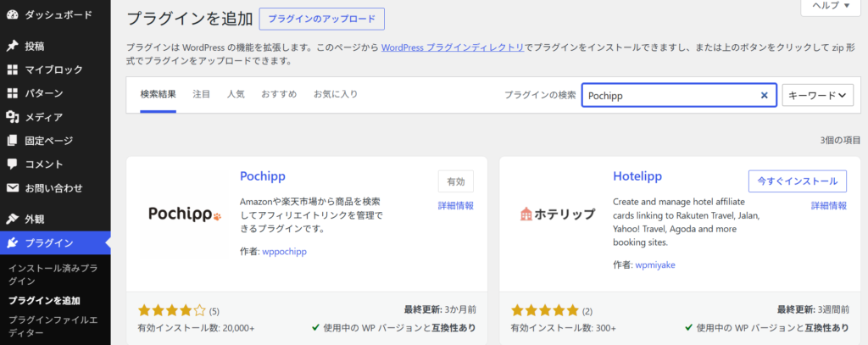The image size is (868, 345).
Task: Click the パターン grid icon
Action: 12,93
